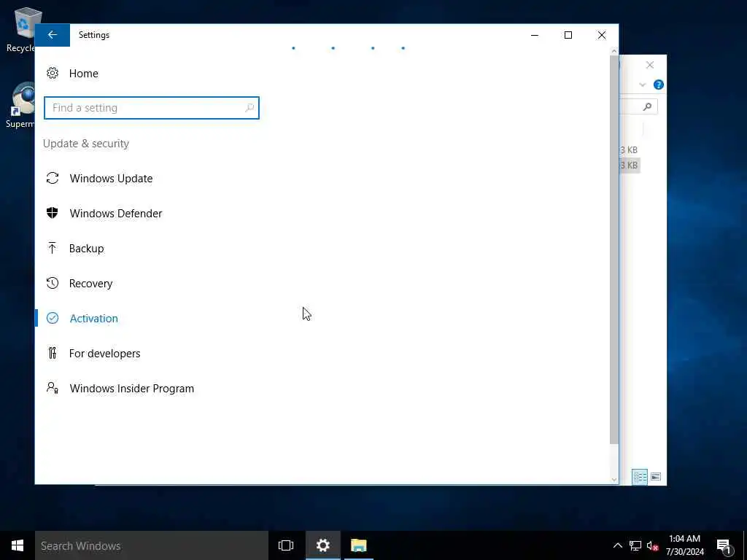Click the Settings window vertical scrollbar
Viewport: 747px width, 560px height.
coord(614,250)
